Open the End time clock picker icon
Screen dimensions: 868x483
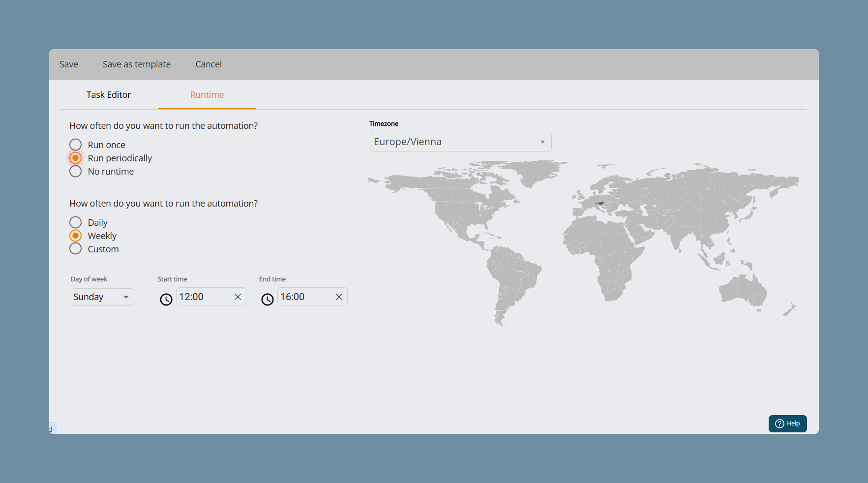click(268, 299)
